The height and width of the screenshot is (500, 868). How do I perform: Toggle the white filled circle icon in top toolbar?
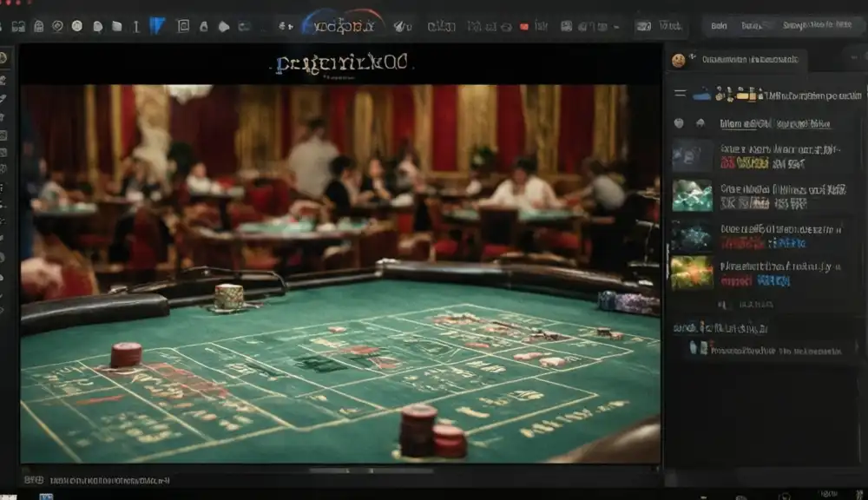[77, 26]
